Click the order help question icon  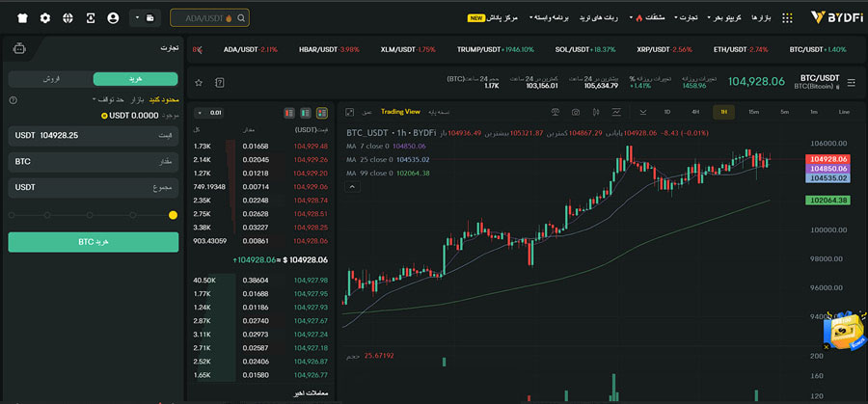click(14, 100)
